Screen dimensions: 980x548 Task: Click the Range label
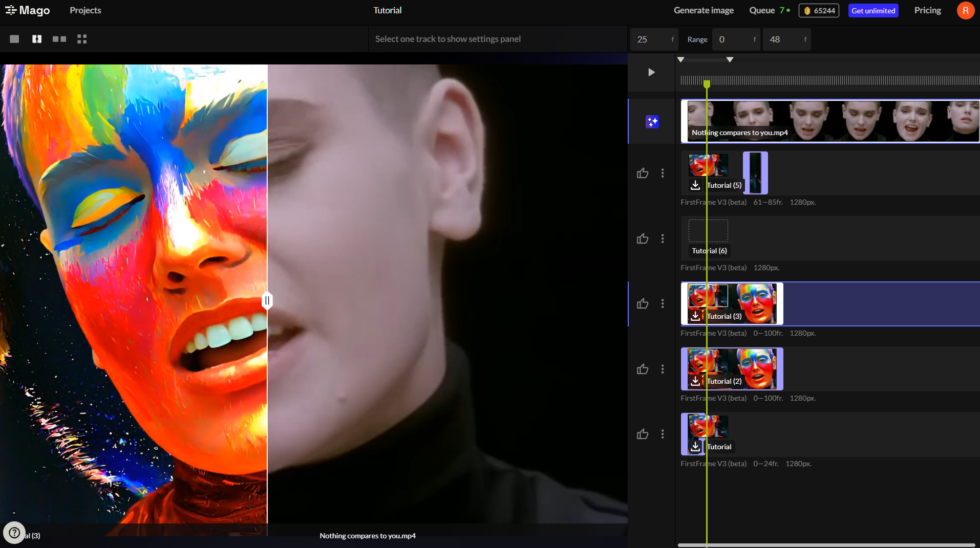click(x=697, y=39)
